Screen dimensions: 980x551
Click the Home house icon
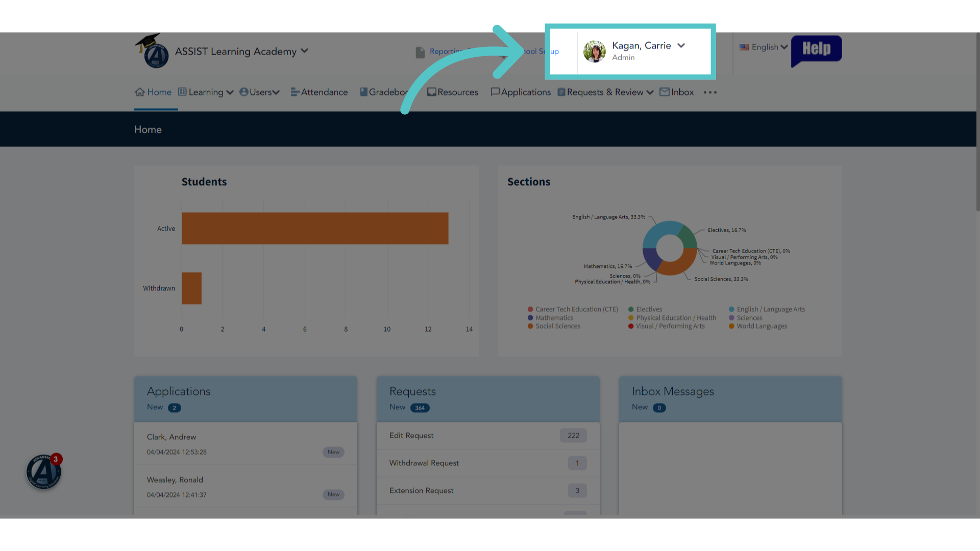coord(140,92)
